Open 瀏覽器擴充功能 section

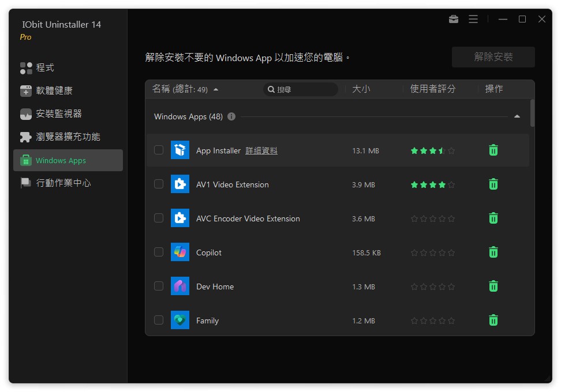click(68, 137)
